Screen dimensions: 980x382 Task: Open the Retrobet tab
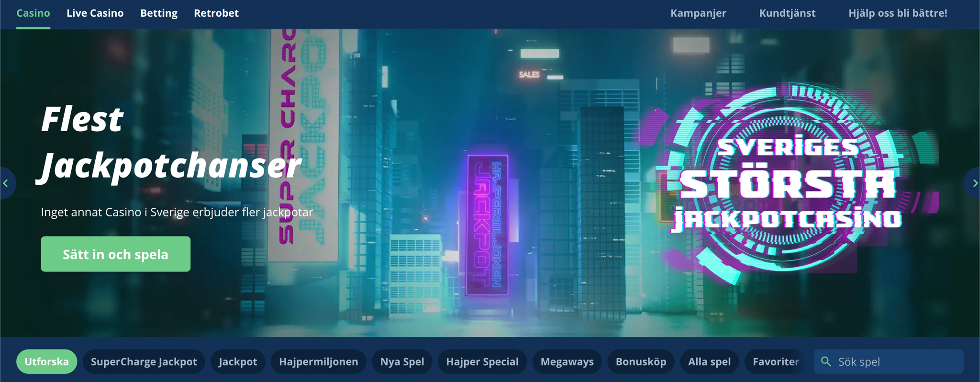[216, 13]
